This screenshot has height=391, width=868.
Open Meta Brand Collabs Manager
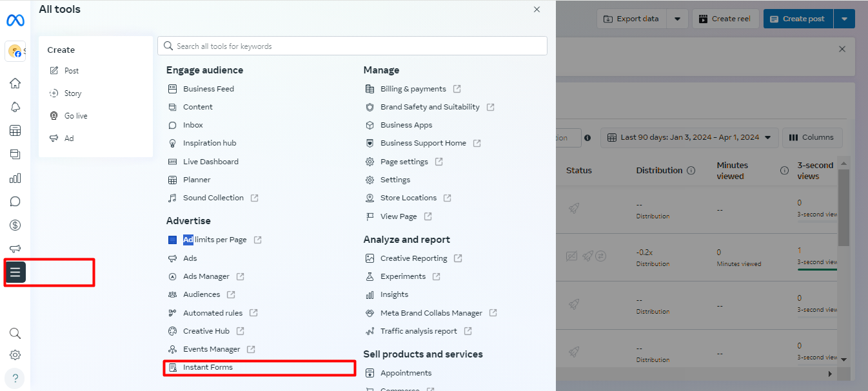click(x=431, y=313)
